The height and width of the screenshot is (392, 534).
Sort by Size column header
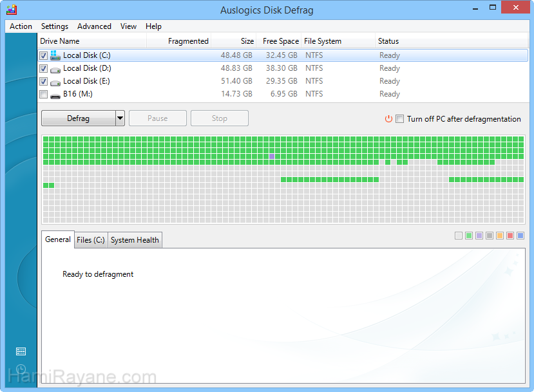pyautogui.click(x=234, y=41)
